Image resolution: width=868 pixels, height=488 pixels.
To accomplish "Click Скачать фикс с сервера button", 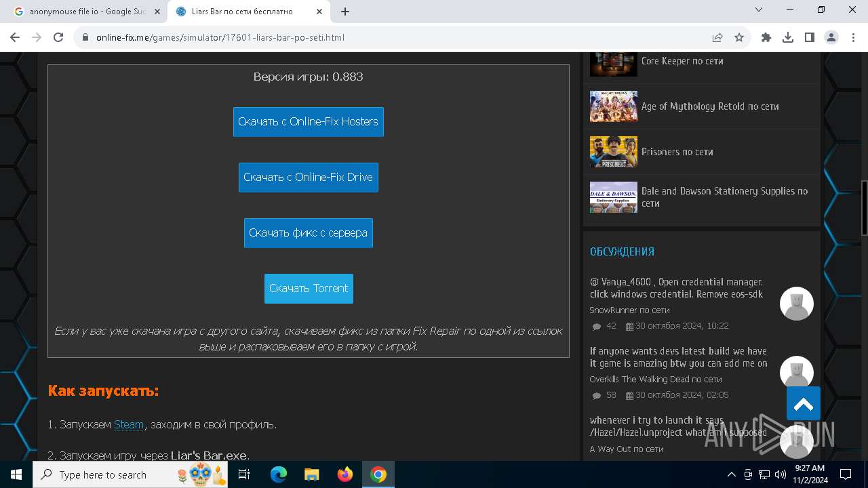I will [309, 233].
